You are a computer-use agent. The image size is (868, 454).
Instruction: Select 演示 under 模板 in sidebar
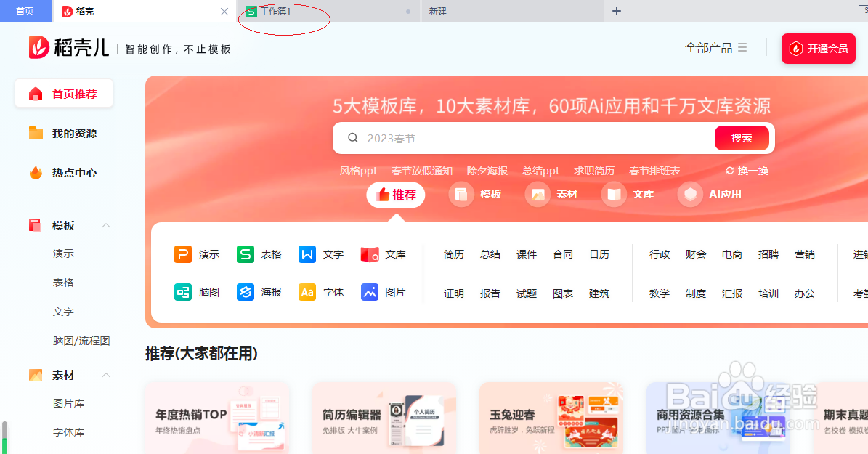tap(63, 254)
